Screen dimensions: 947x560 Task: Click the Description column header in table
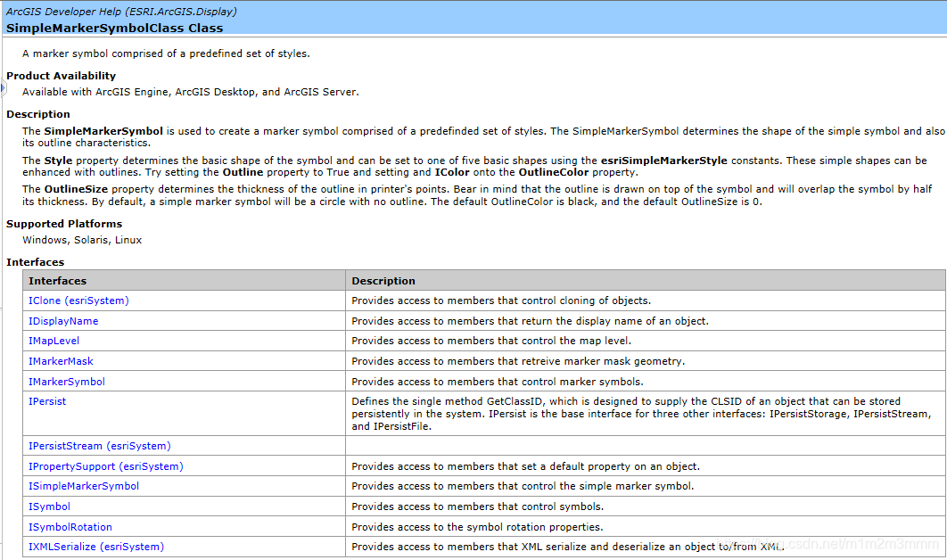coord(383,280)
